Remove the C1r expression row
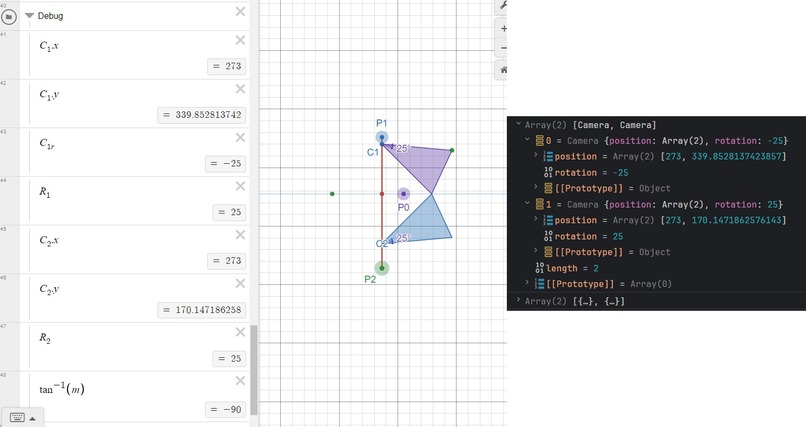The width and height of the screenshot is (806, 427). tap(240, 137)
